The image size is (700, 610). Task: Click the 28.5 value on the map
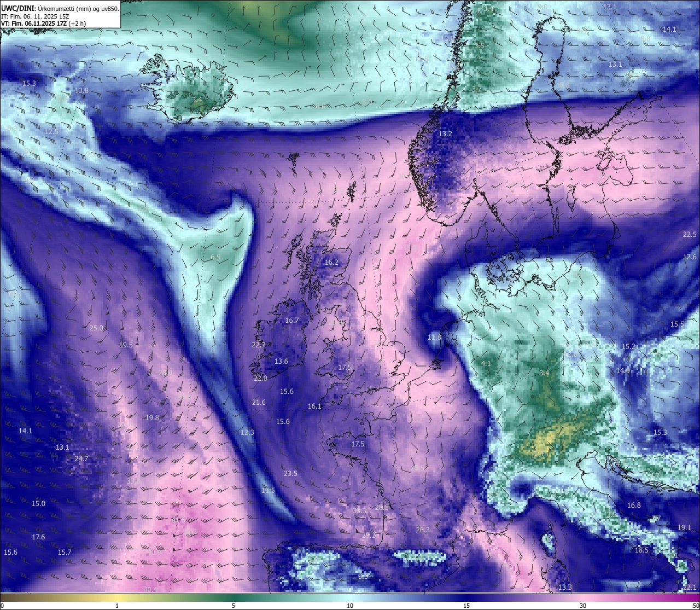pos(382,508)
